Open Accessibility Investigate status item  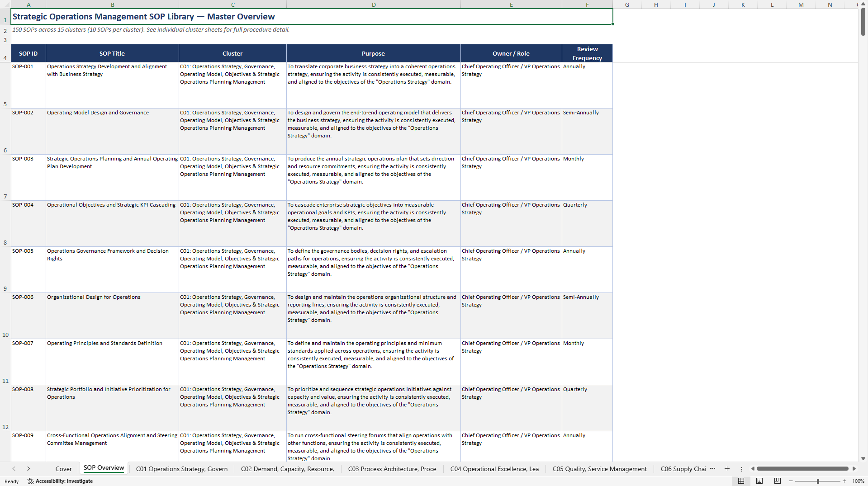pos(60,481)
